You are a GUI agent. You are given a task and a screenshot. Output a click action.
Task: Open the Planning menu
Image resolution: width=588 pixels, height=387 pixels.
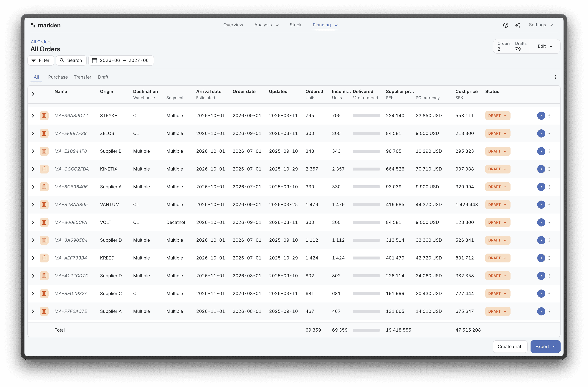[325, 25]
